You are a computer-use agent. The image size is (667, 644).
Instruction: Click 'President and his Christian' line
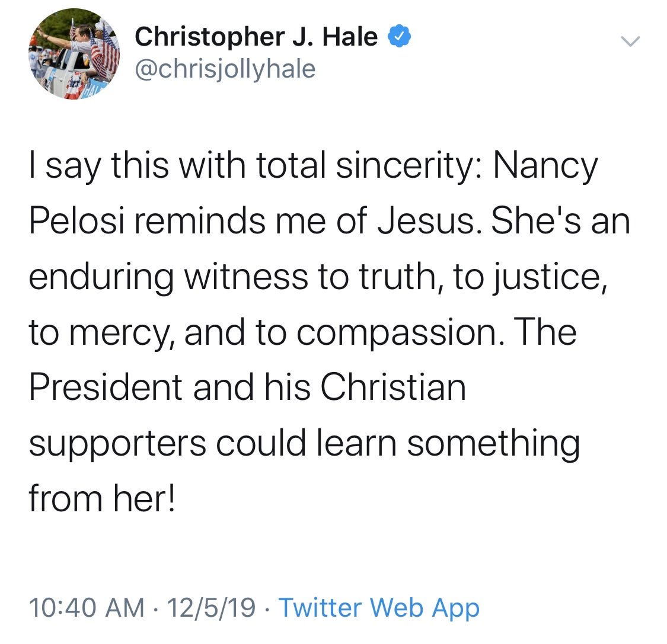[248, 387]
